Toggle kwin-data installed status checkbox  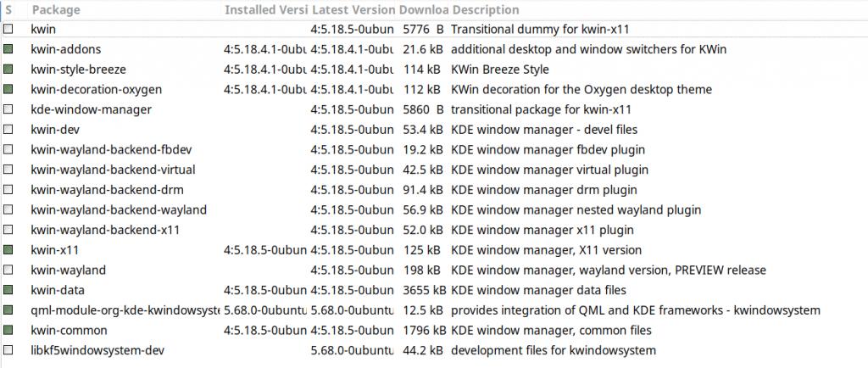click(8, 291)
